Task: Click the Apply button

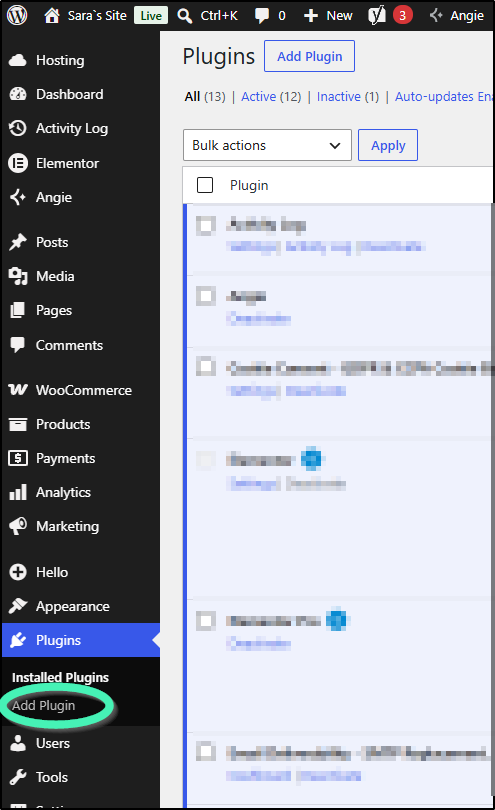Action: (388, 145)
